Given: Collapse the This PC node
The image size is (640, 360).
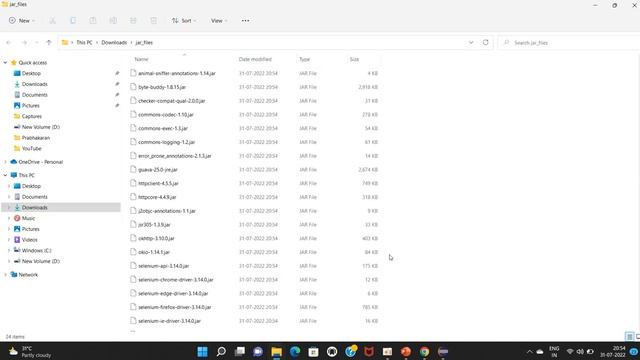Looking at the screenshot, I should [x=5, y=175].
